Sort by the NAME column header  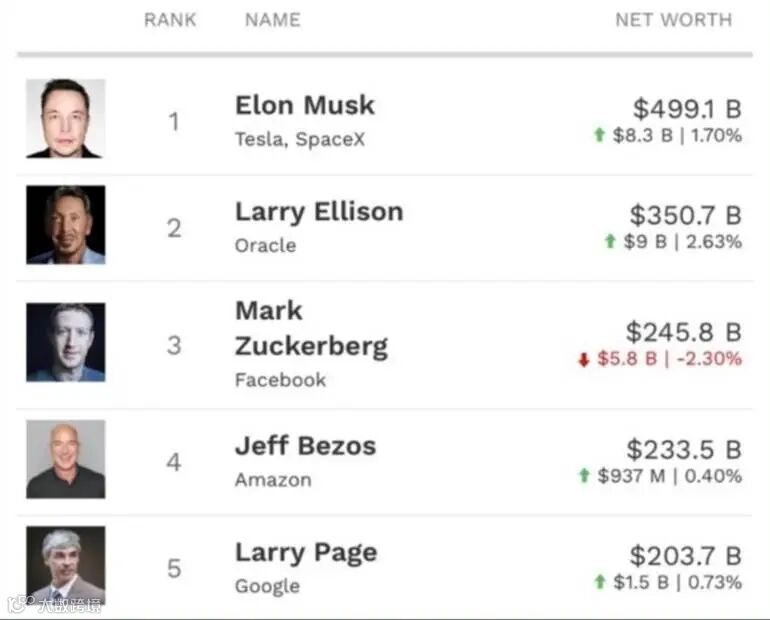(273, 20)
